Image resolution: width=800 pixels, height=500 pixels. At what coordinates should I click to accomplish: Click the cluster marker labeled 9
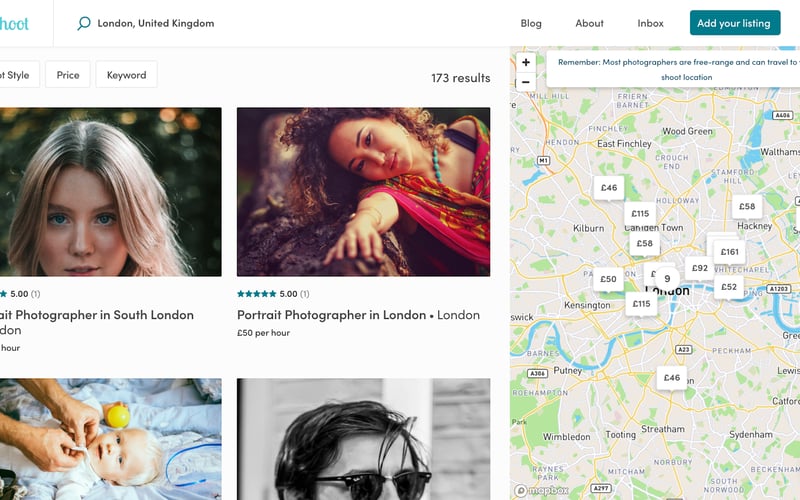pyautogui.click(x=667, y=279)
